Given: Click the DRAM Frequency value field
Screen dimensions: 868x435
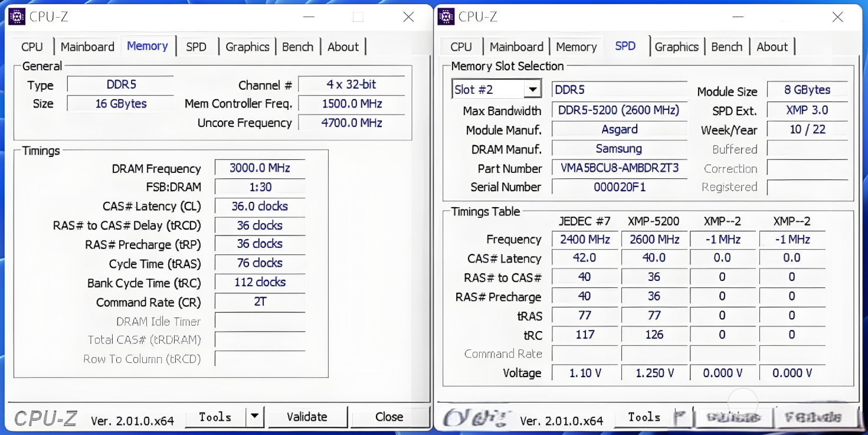Looking at the screenshot, I should [260, 168].
